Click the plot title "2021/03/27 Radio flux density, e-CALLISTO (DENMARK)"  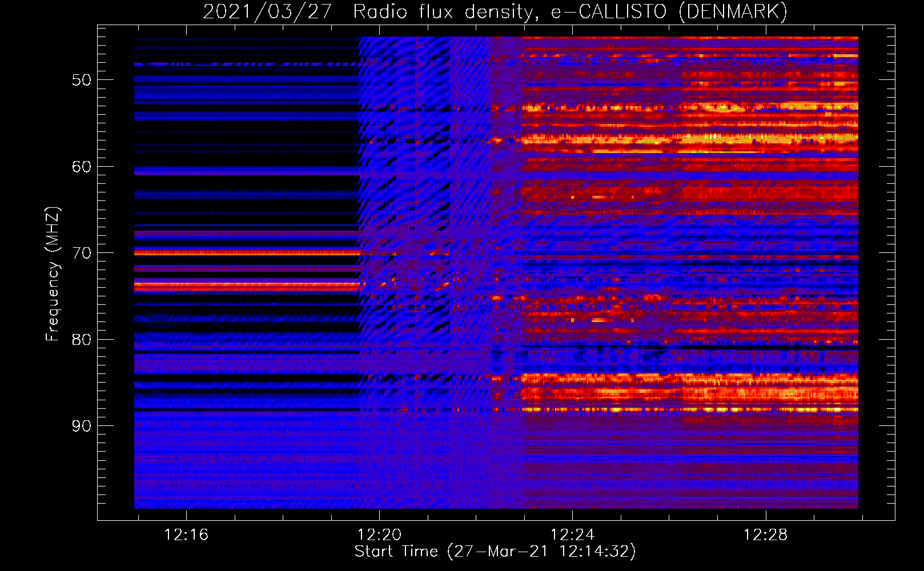point(495,11)
